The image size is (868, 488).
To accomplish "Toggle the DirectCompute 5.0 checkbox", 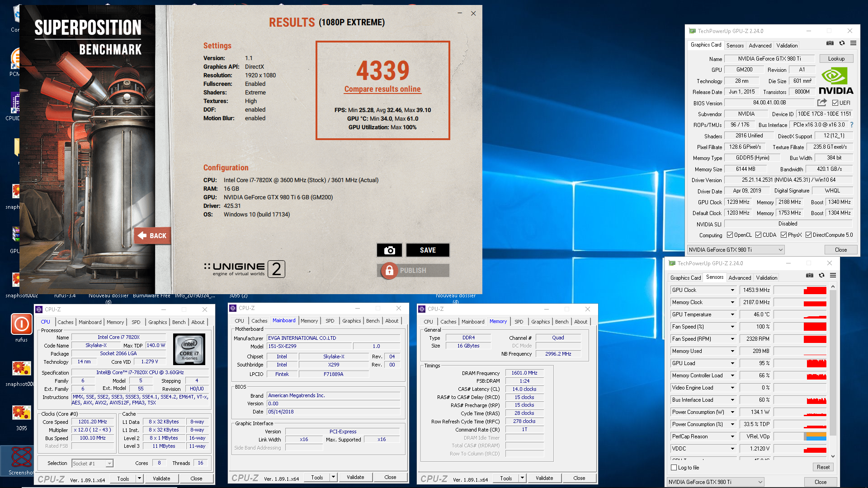I will 808,235.
